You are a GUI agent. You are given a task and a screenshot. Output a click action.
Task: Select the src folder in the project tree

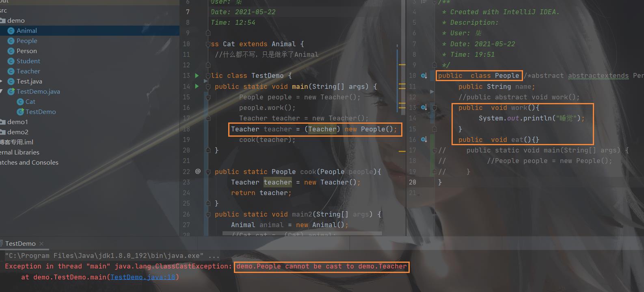coord(3,10)
